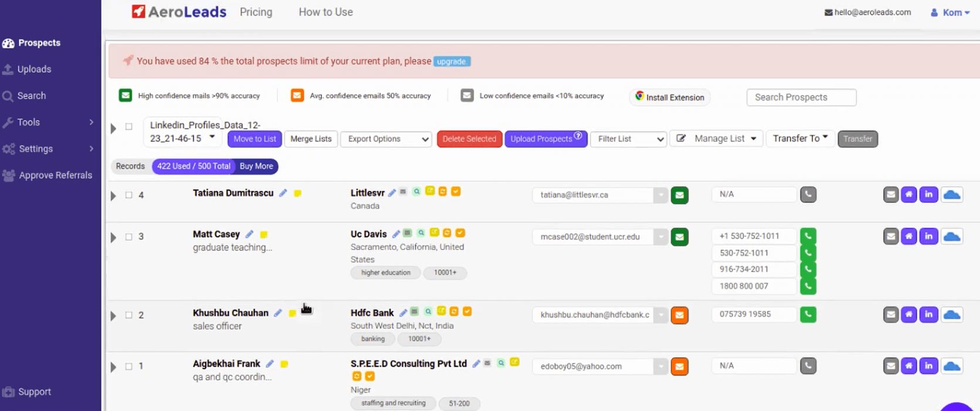Screen dimensions: 980x411
Task: Expand row details for Matt Casey
Action: point(113,237)
